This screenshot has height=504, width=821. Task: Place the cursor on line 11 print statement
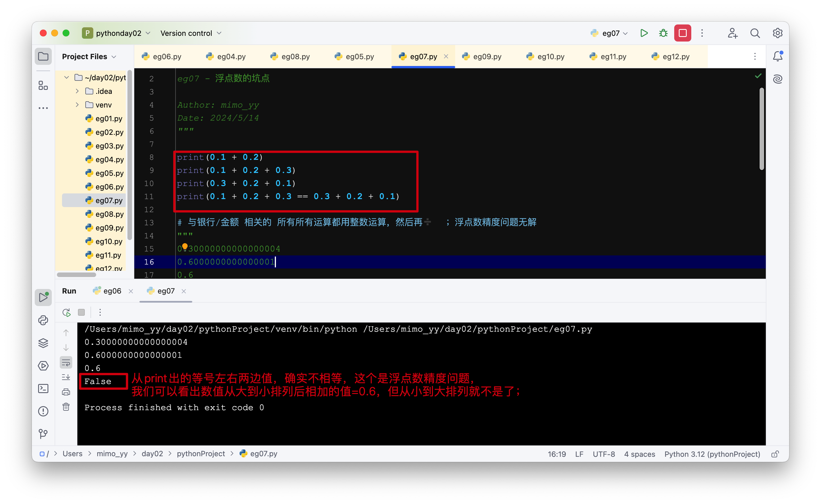(288, 196)
